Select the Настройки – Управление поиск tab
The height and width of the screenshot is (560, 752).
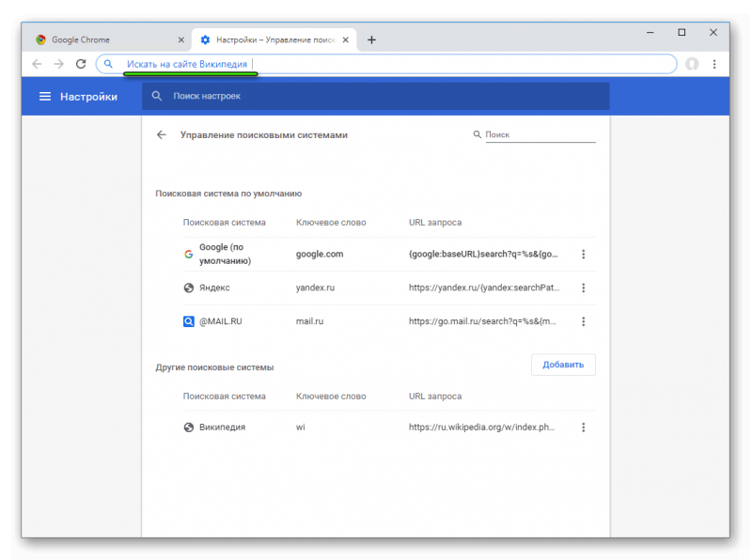pyautogui.click(x=274, y=39)
